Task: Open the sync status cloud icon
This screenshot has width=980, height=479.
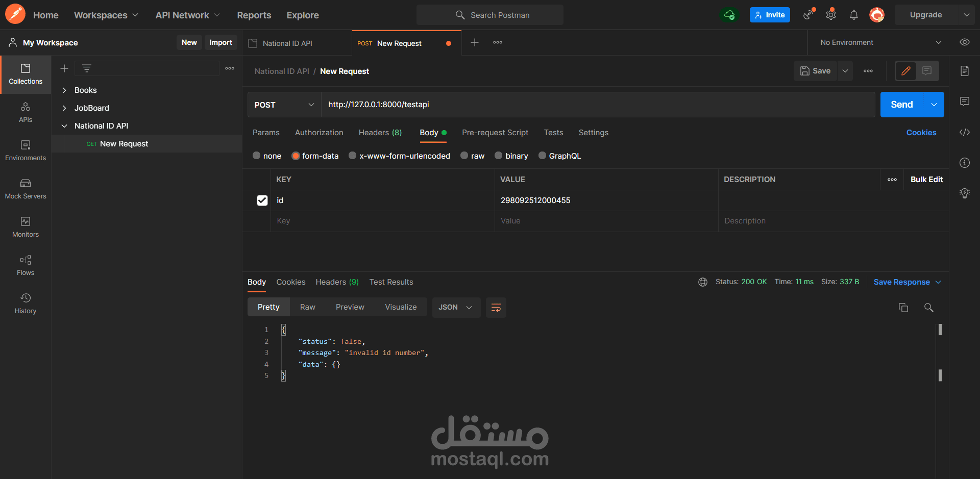Action: pyautogui.click(x=730, y=15)
